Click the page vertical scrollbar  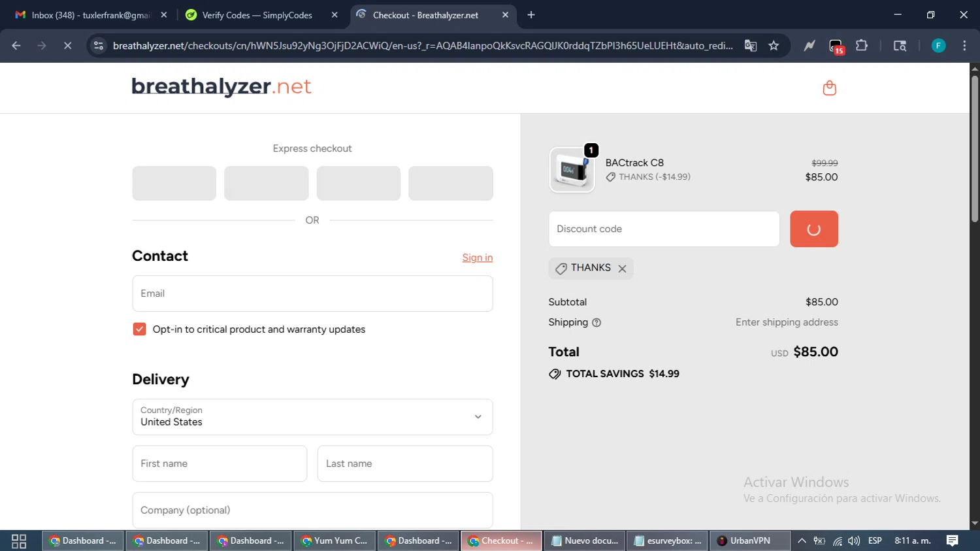975,150
